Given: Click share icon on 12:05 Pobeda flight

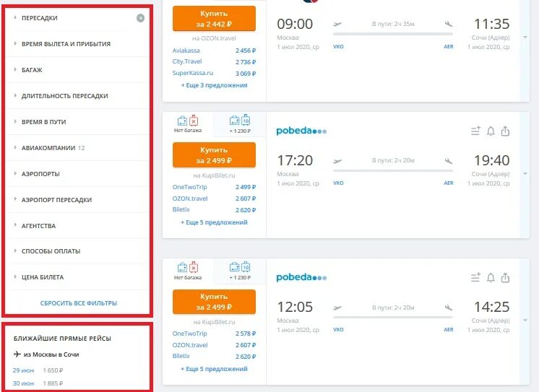Looking at the screenshot, I should pos(505,278).
